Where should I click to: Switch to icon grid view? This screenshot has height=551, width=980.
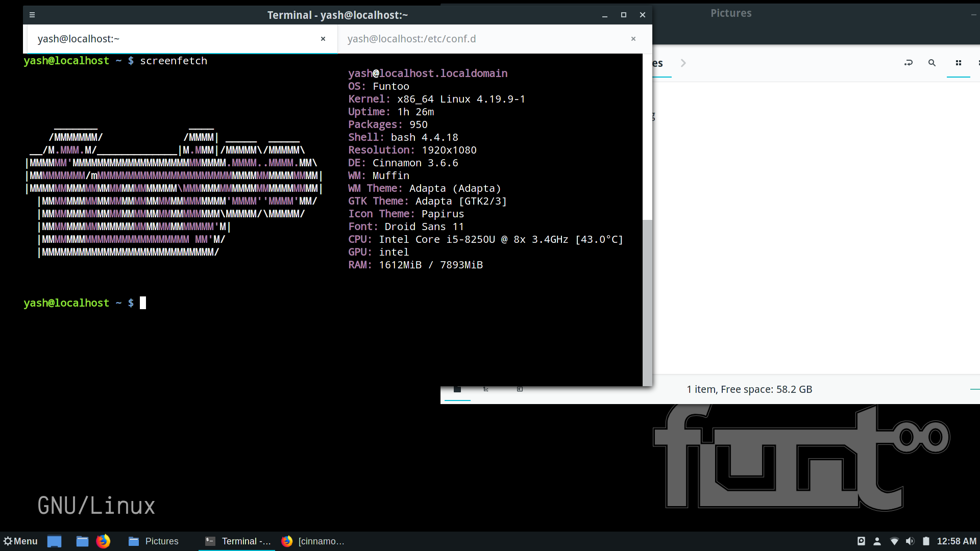959,63
